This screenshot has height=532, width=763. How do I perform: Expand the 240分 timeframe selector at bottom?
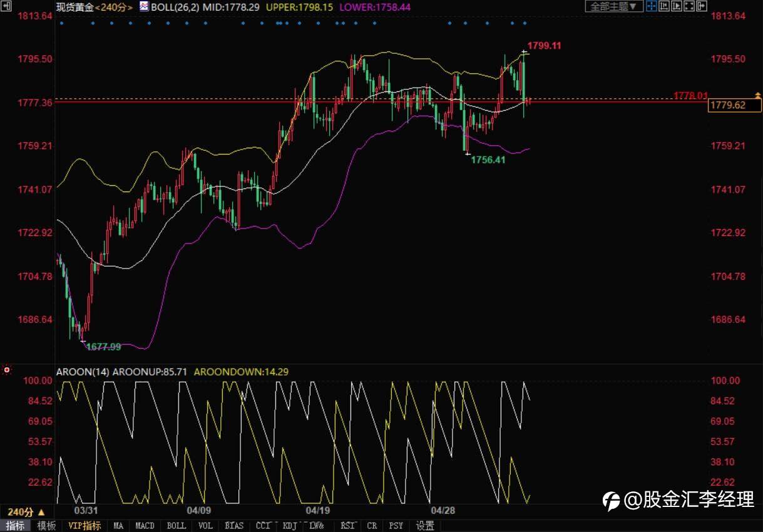(x=27, y=511)
